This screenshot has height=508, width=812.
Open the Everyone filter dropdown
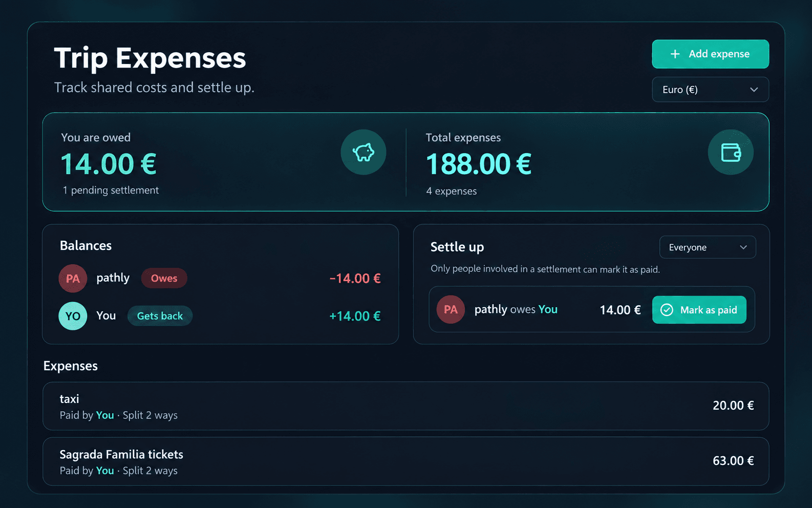point(708,247)
